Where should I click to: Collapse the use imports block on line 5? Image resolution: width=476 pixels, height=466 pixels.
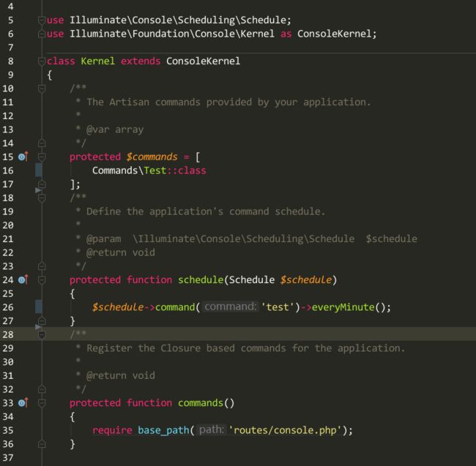[42, 20]
